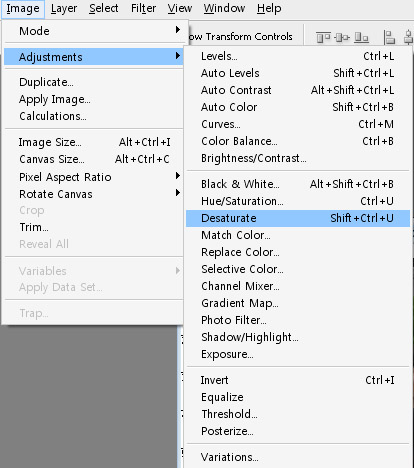Open Selective Color adjustment
The height and width of the screenshot is (468, 414).
pyautogui.click(x=298, y=269)
